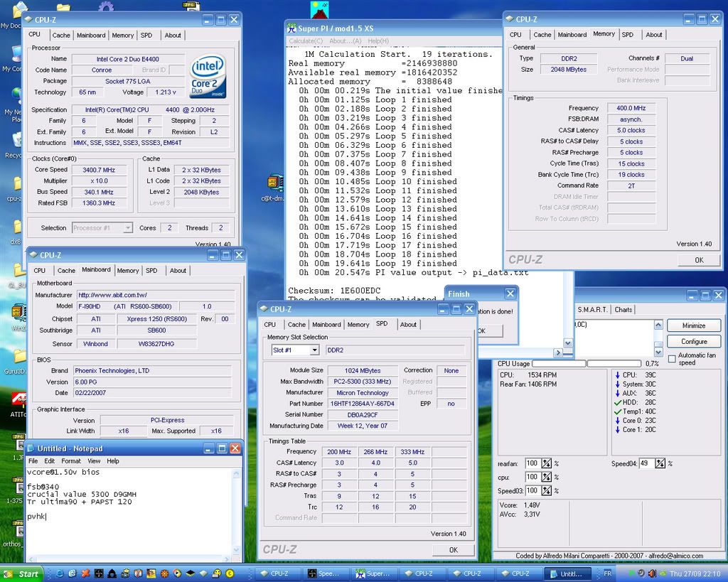Switch to the S.M.A.R.T. tab in SpeedFan

pyautogui.click(x=592, y=310)
